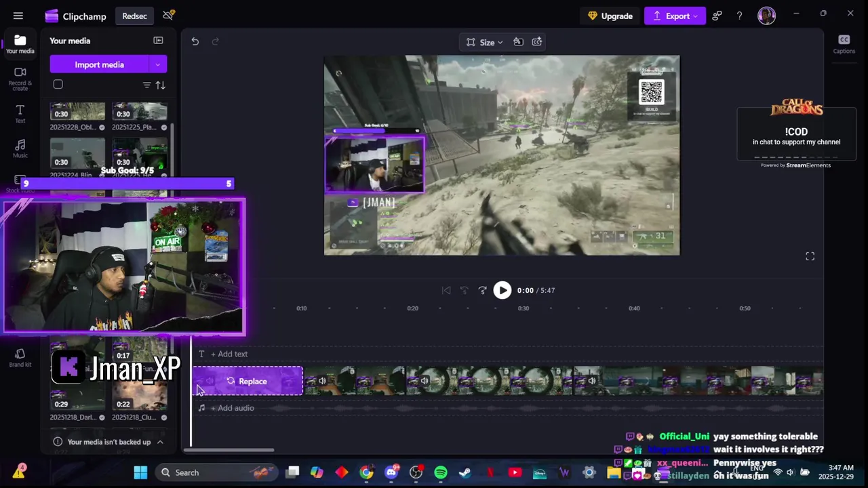868x488 pixels.
Task: Click the Clipchamp logo
Action: pos(52,16)
